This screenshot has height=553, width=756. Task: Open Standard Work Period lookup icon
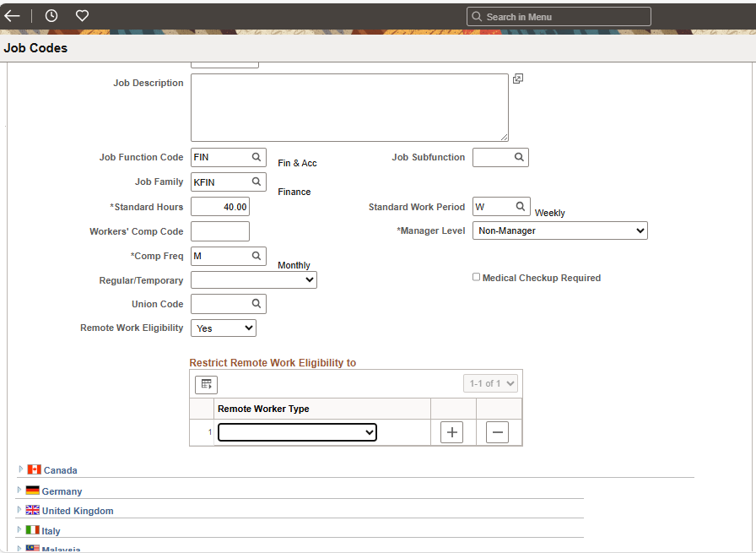tap(521, 206)
